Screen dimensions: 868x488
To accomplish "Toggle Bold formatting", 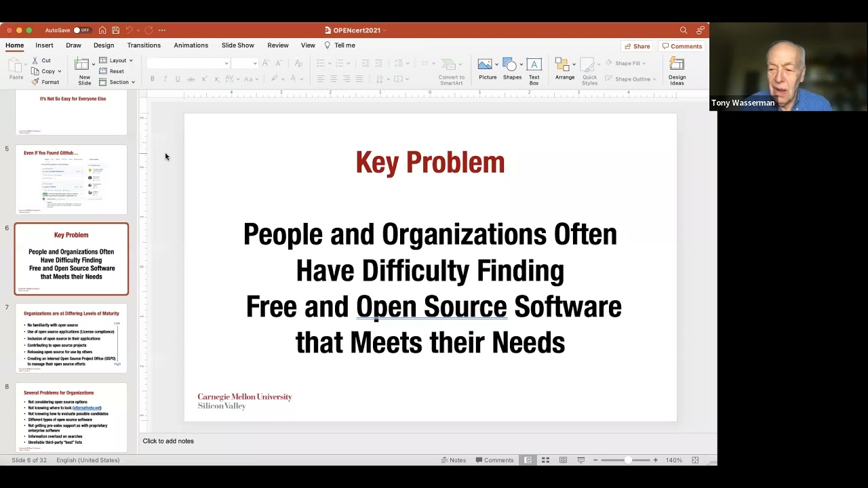I will click(153, 79).
